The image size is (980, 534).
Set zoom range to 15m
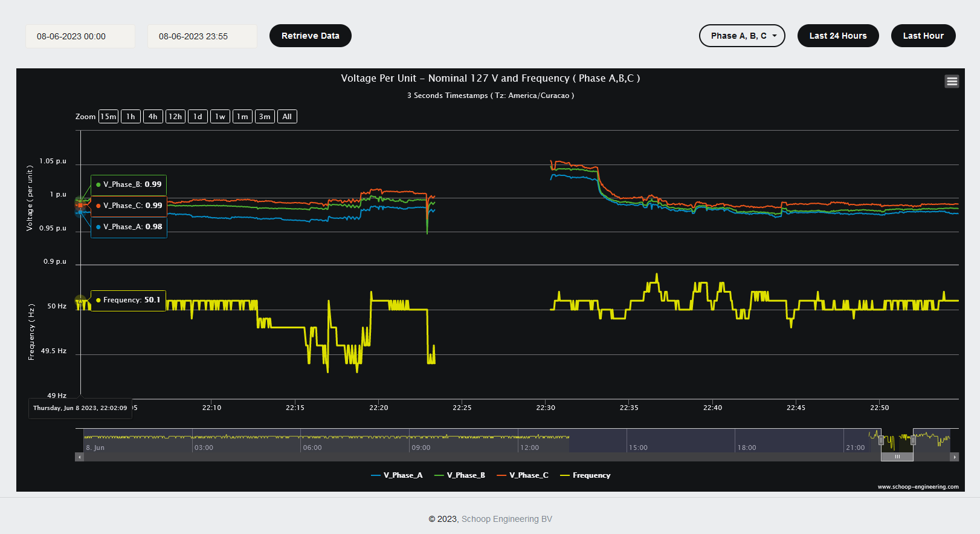[x=108, y=117]
